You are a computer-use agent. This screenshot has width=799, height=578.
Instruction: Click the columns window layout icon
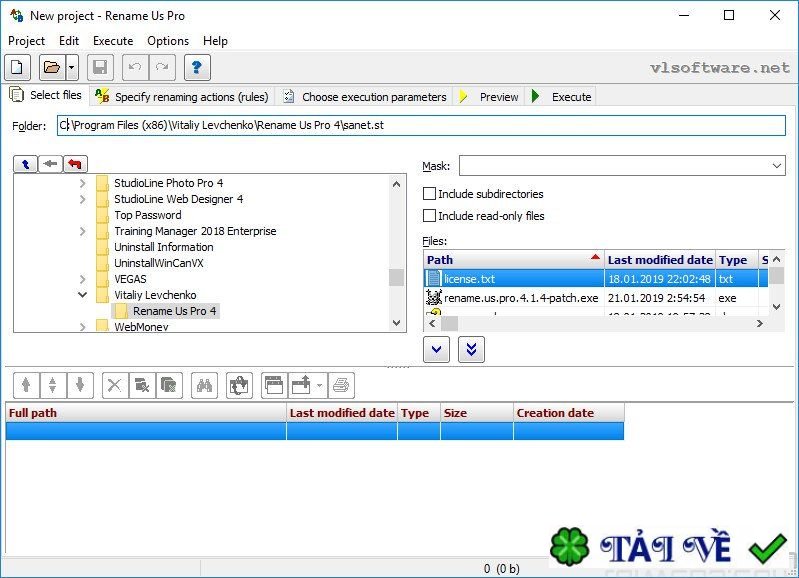pyautogui.click(x=274, y=385)
